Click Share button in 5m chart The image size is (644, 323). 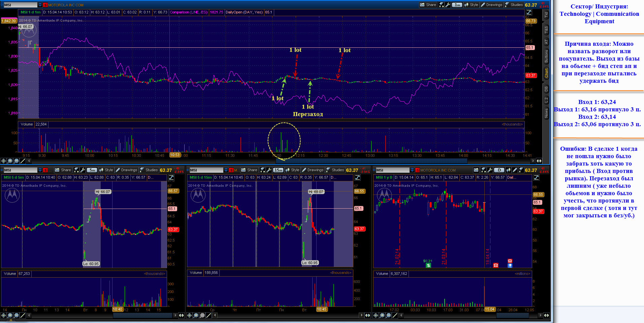click(63, 170)
